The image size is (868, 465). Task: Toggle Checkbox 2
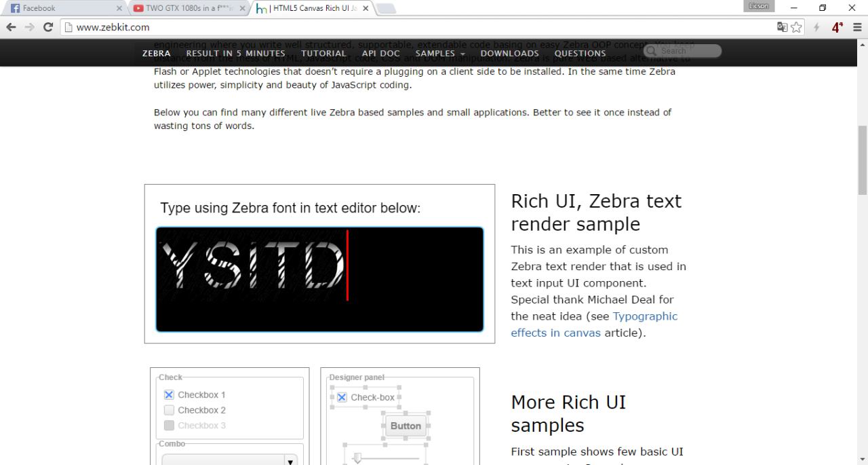170,410
